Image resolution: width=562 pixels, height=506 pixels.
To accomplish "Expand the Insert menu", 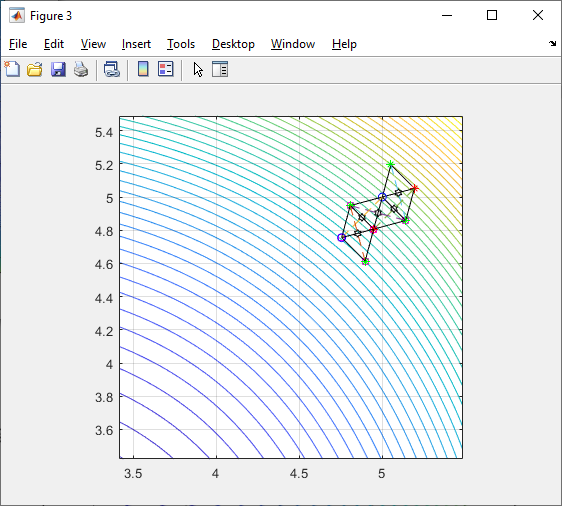I will [x=136, y=44].
